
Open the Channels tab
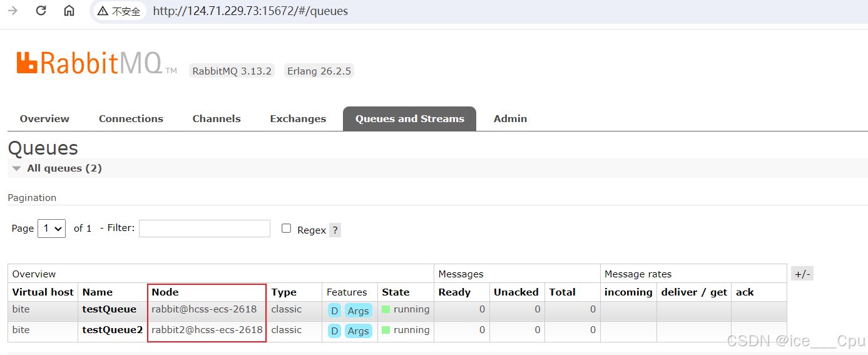217,119
